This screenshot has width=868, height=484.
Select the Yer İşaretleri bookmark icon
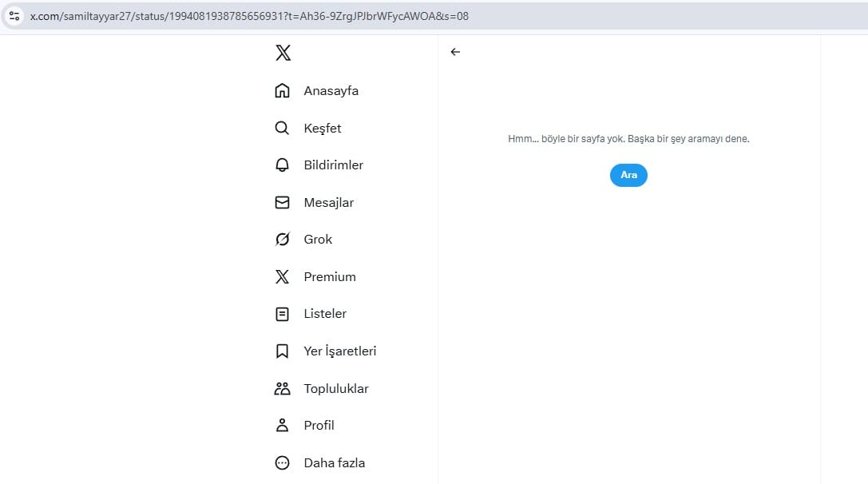(x=282, y=351)
